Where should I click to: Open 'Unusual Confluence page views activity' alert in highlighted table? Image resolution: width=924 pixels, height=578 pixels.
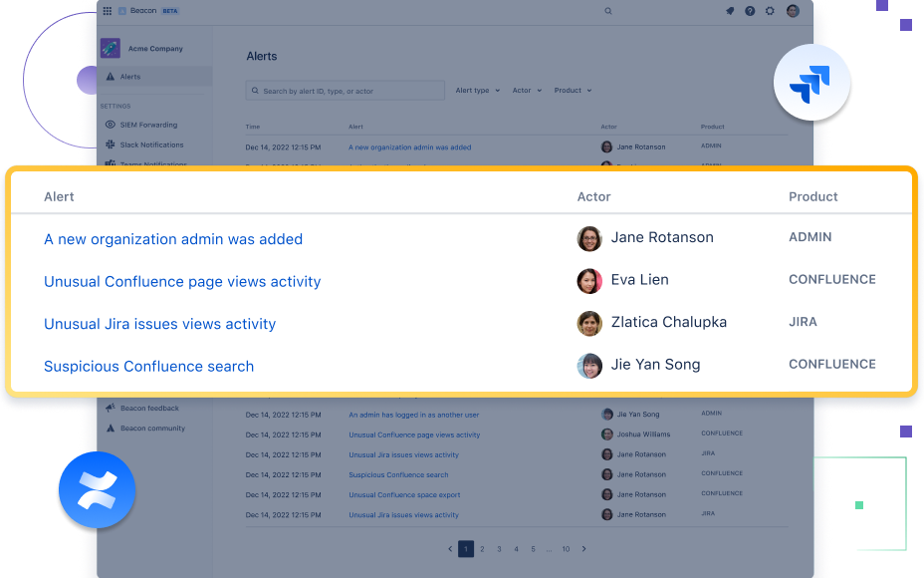(182, 281)
